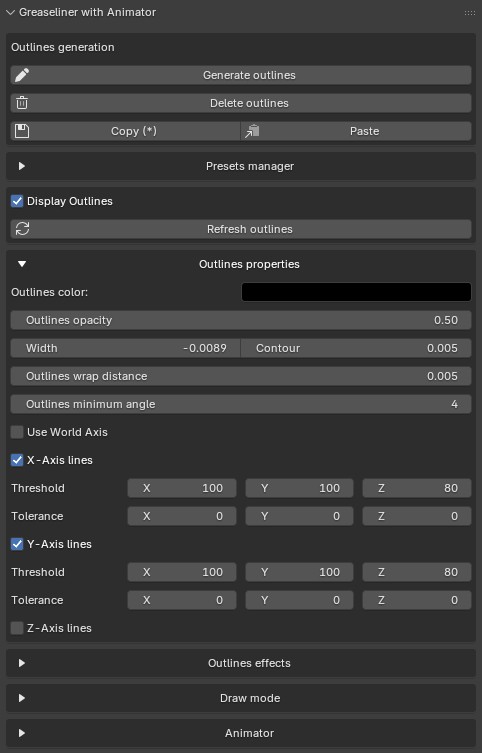Click the panel drag grip dots icon
This screenshot has height=753, width=482.
pyautogui.click(x=470, y=12)
